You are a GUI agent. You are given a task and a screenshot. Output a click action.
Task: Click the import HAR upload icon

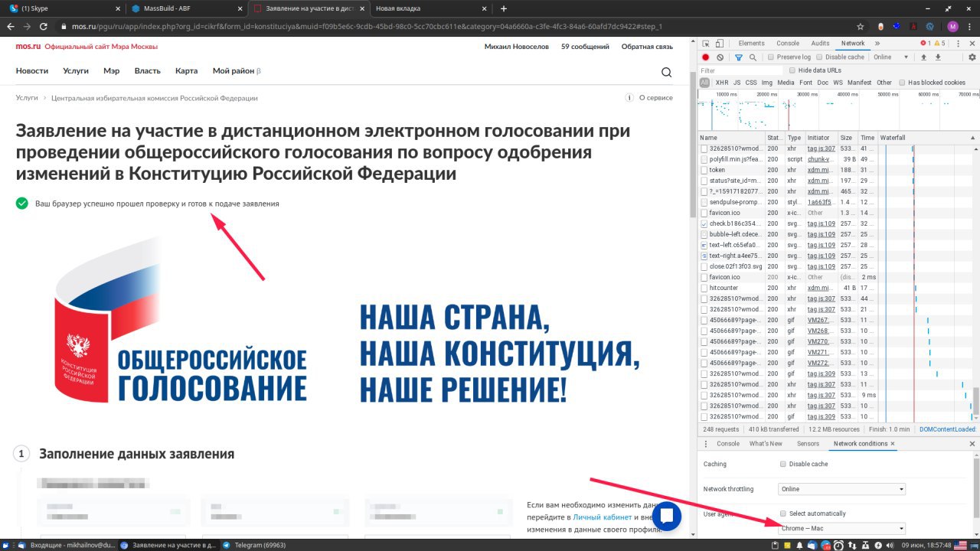click(924, 57)
